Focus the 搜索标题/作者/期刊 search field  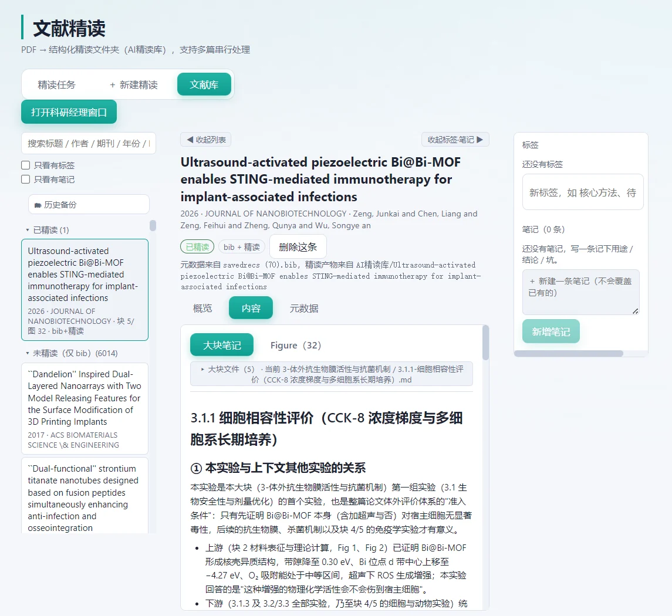click(89, 143)
